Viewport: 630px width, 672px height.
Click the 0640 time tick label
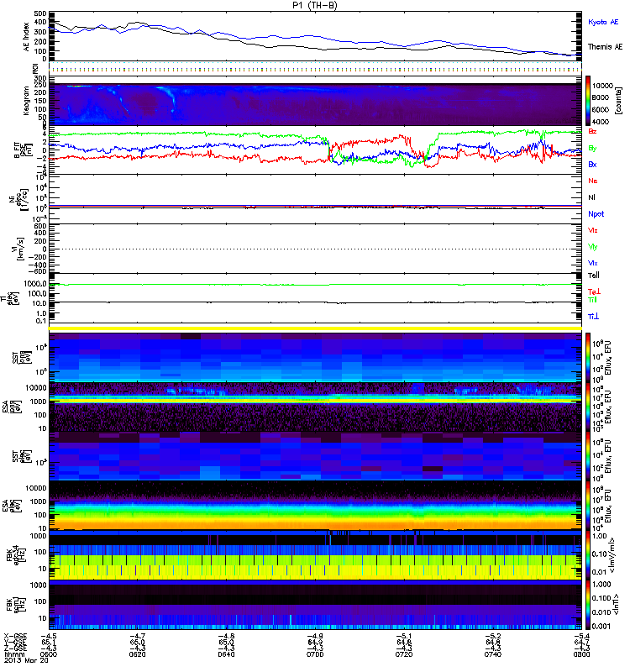click(226, 654)
